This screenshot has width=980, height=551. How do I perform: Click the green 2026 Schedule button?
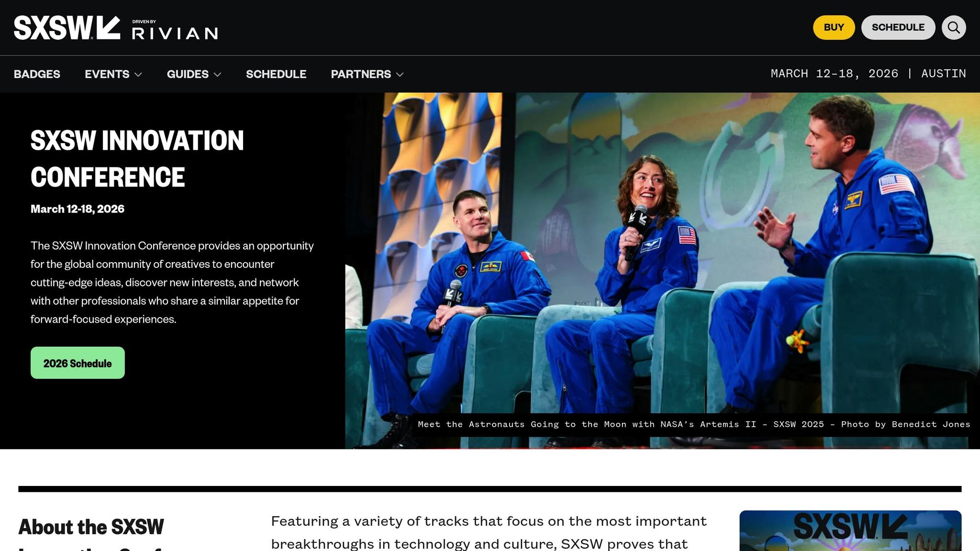click(78, 363)
